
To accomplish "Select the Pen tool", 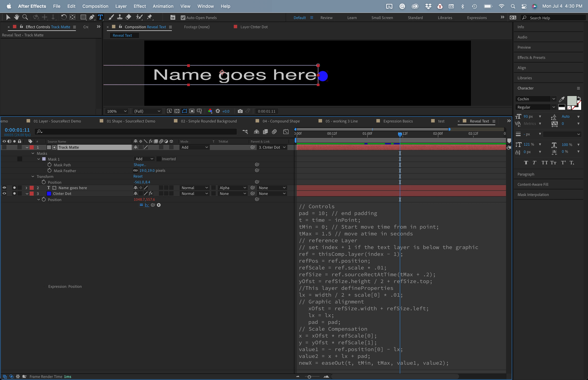I will [x=92, y=17].
